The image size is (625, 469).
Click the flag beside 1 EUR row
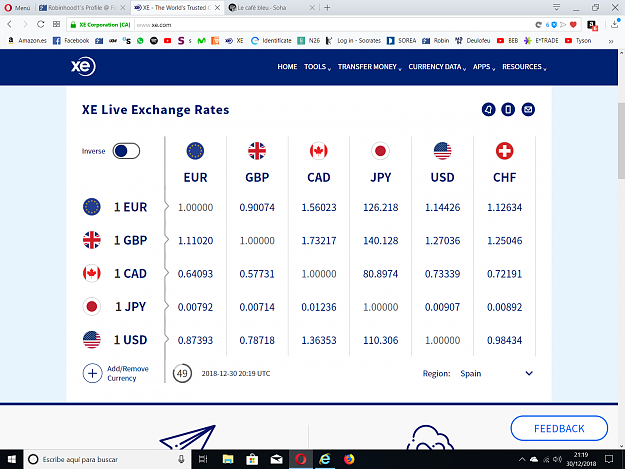(x=92, y=207)
